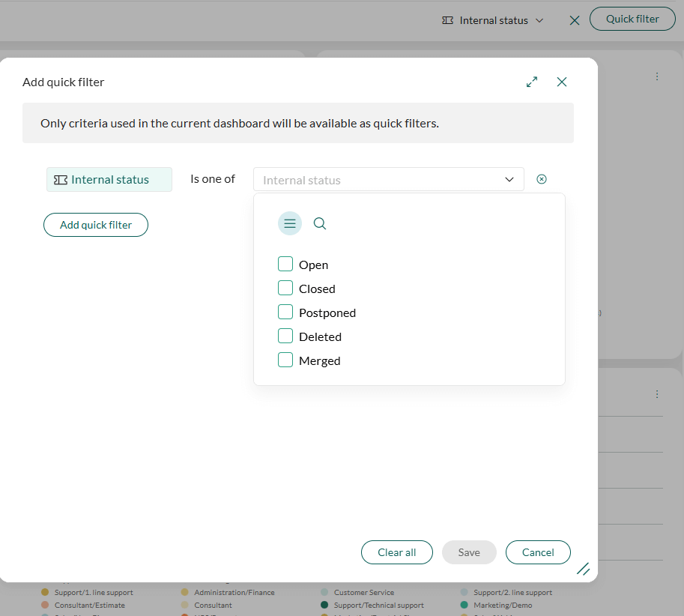Viewport: 684px width, 616px height.
Task: Click the green dot next to Marketing/Demo
Action: (x=464, y=604)
